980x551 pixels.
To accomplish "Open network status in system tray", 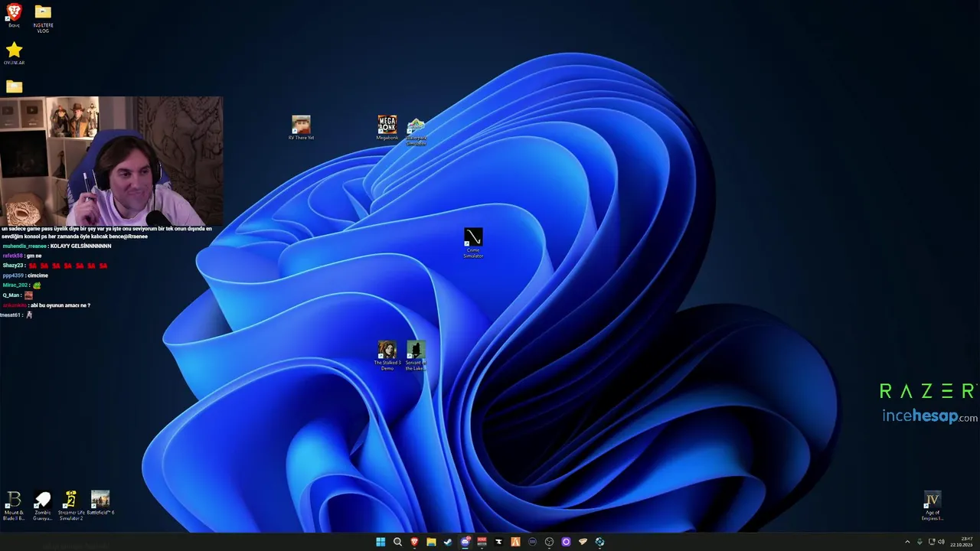I will click(x=932, y=542).
